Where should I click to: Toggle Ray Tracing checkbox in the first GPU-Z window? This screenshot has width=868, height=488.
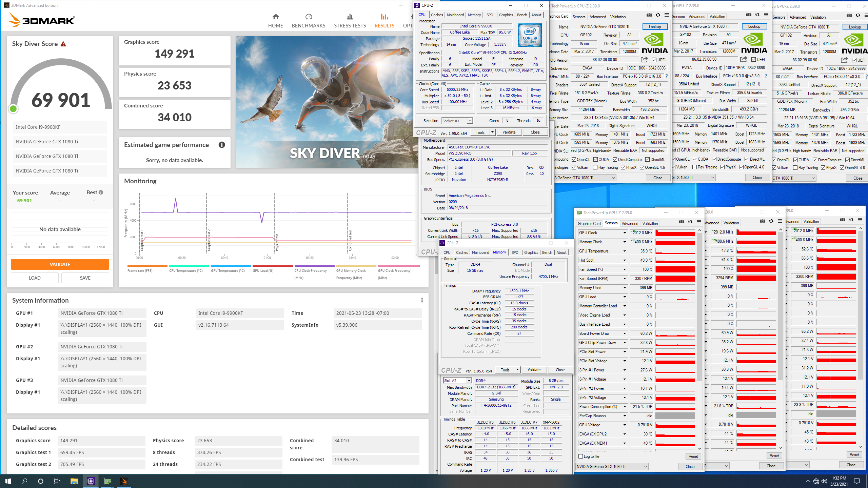(595, 167)
